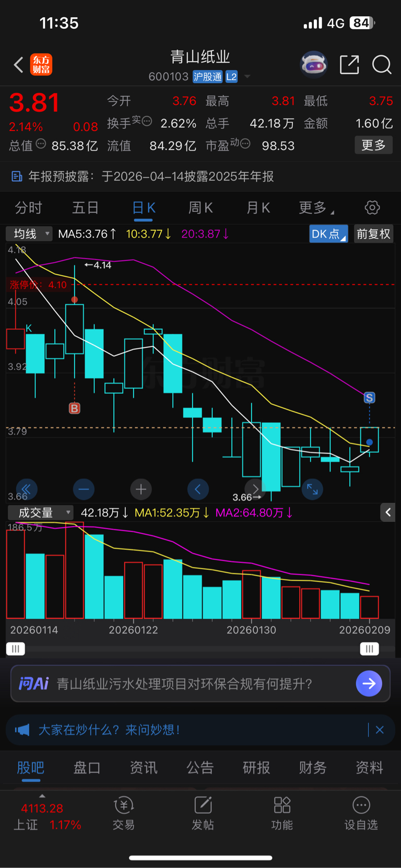Open the 盘口 tab
The image size is (401, 868).
pyautogui.click(x=87, y=767)
